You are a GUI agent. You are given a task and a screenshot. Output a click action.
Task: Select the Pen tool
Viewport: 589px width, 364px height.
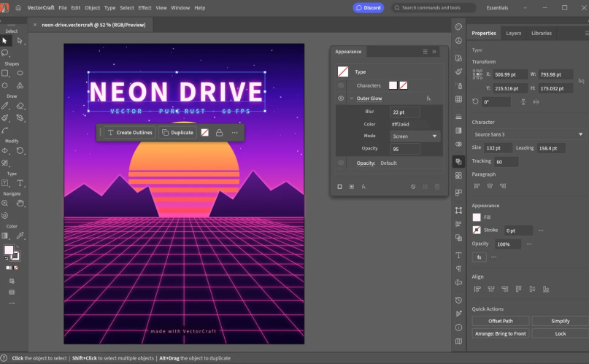tap(20, 118)
